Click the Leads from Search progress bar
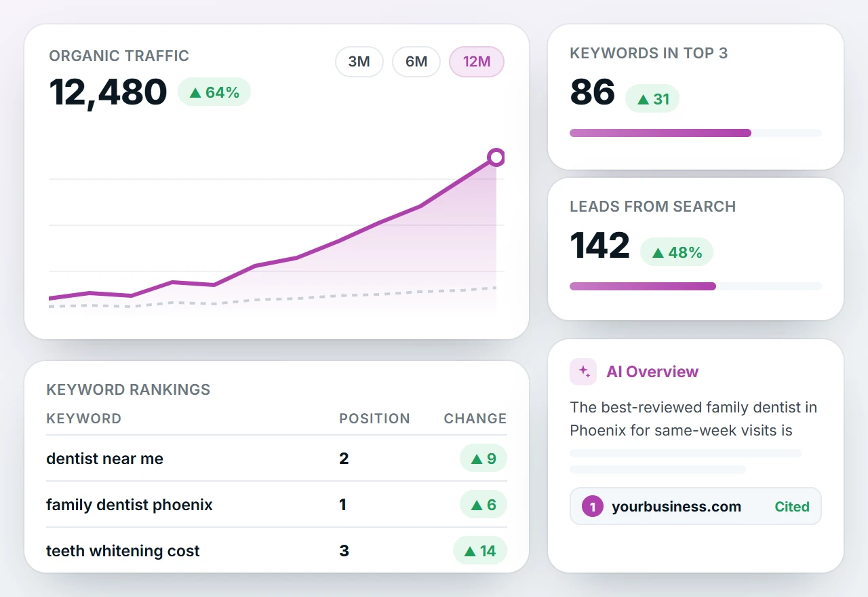The width and height of the screenshot is (868, 597). pos(696,286)
